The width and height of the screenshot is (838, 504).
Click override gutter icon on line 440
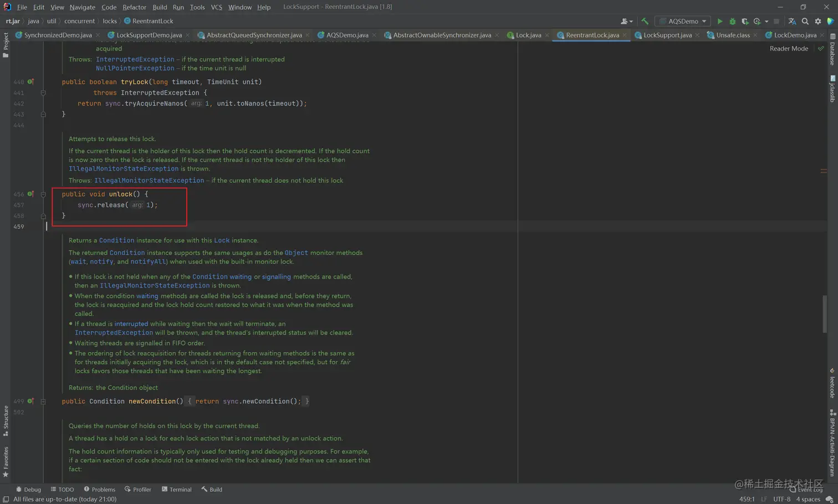31,81
